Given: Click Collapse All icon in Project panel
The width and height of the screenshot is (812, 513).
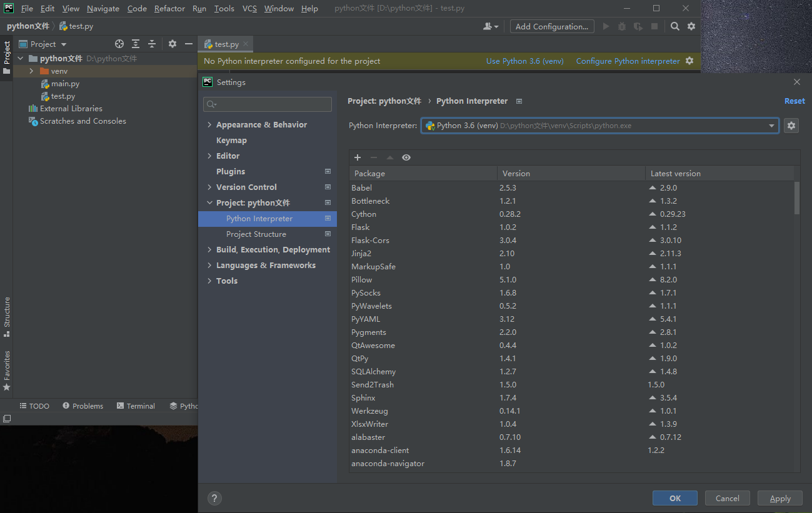Looking at the screenshot, I should point(152,44).
